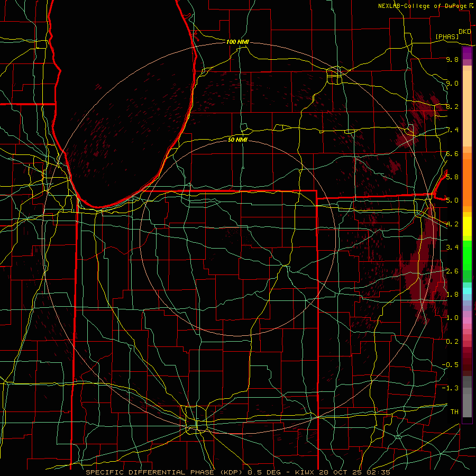This screenshot has width=476, height=476.
Task: Click the KIWX radar site identifier
Action: pyautogui.click(x=305, y=472)
